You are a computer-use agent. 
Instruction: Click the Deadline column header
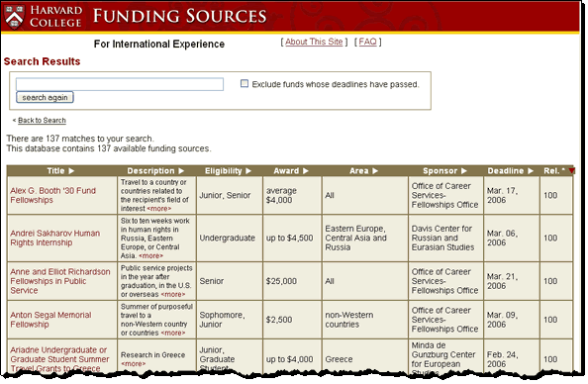506,171
